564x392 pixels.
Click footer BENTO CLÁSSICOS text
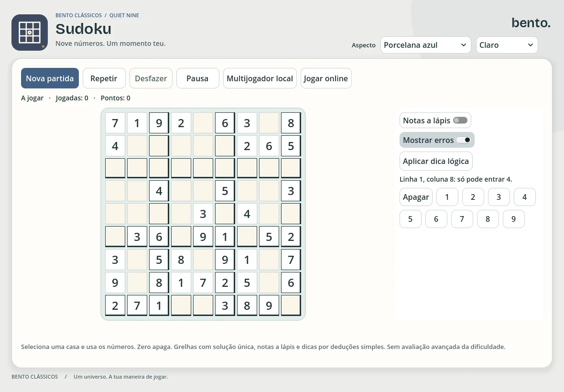pos(34,377)
